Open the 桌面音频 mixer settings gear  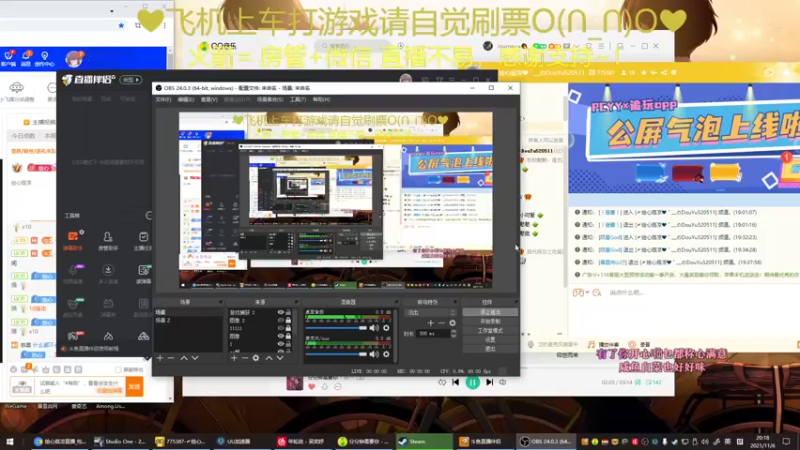point(386,328)
